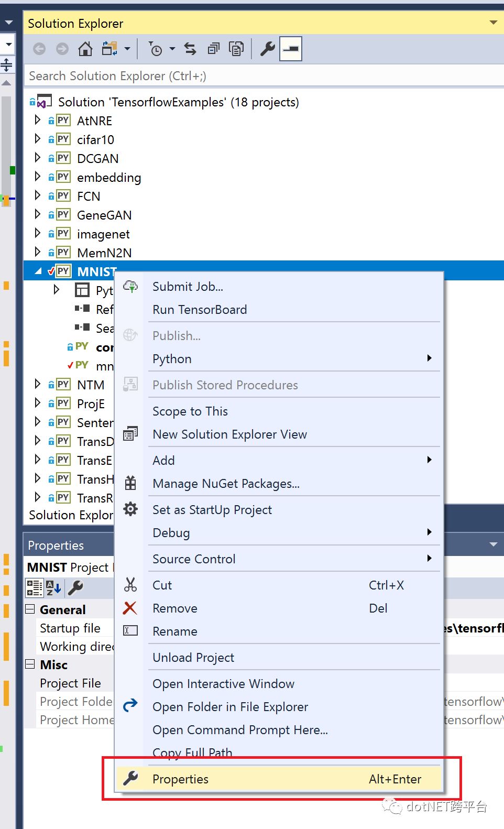This screenshot has width=504, height=829.
Task: Choose New Solution Explorer View
Action: coord(279,434)
